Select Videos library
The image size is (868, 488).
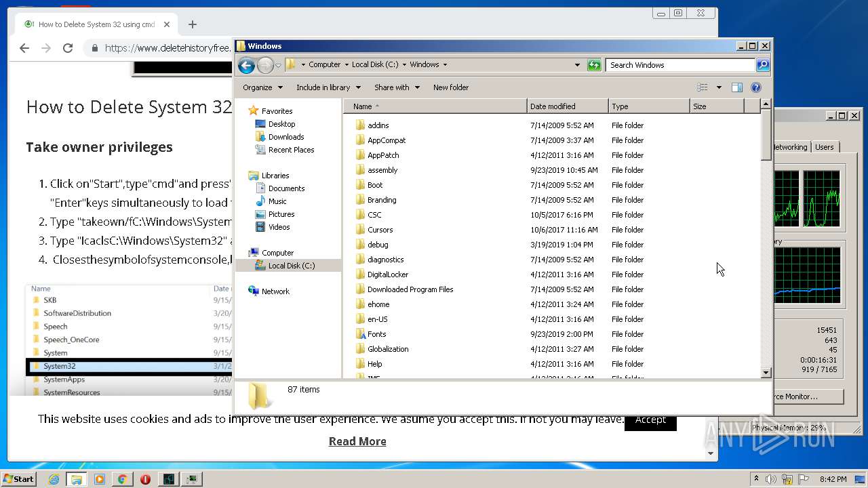pos(279,227)
